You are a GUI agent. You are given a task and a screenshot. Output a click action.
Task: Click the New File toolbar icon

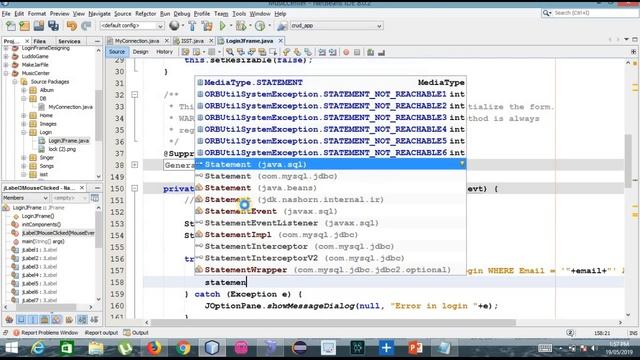coord(11,26)
